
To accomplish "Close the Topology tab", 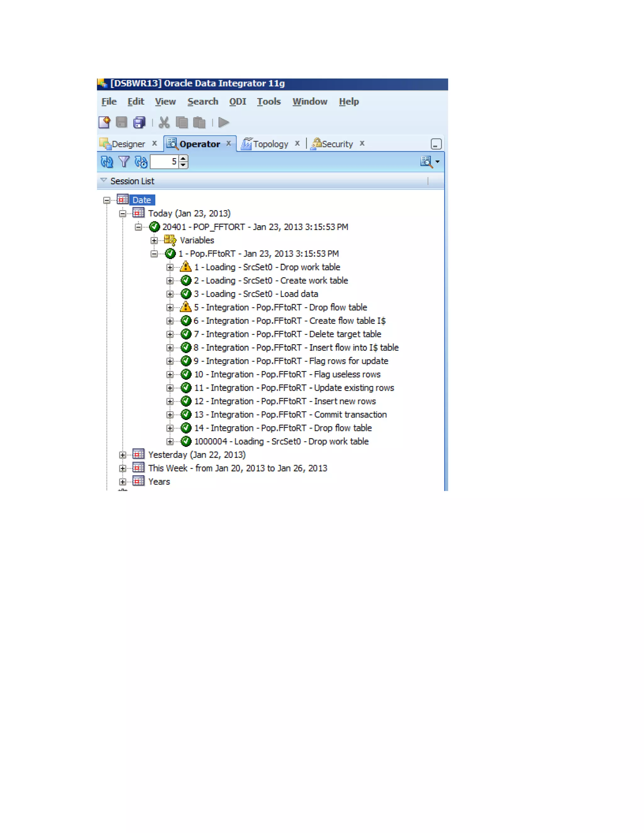I will tap(297, 143).
